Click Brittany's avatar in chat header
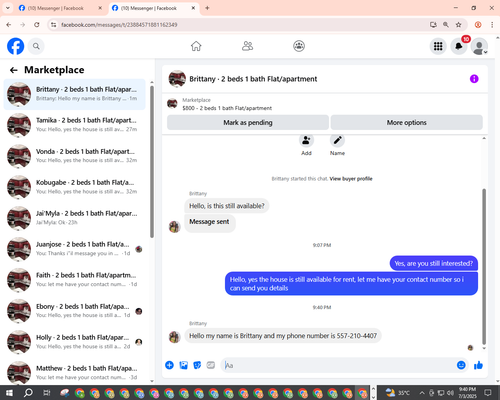The width and height of the screenshot is (500, 400). (x=177, y=79)
